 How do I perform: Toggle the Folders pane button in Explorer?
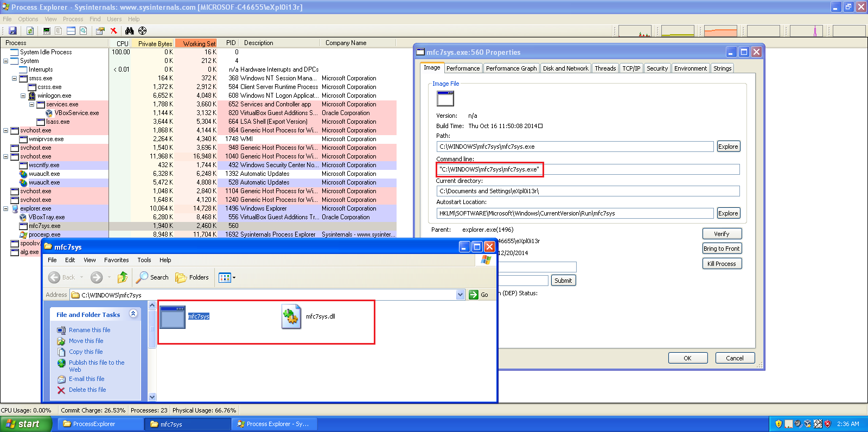click(x=192, y=277)
